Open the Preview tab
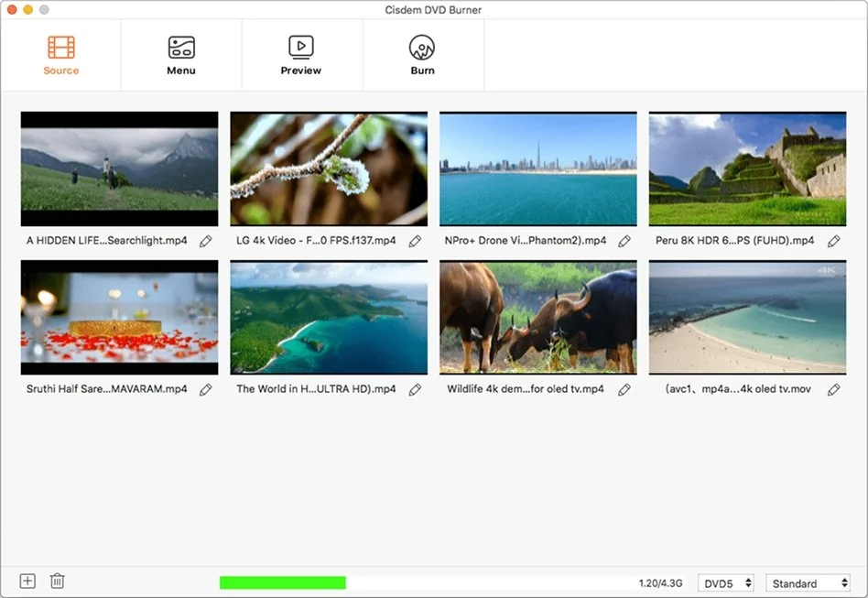Viewport: 868px width, 598px height. point(301,55)
